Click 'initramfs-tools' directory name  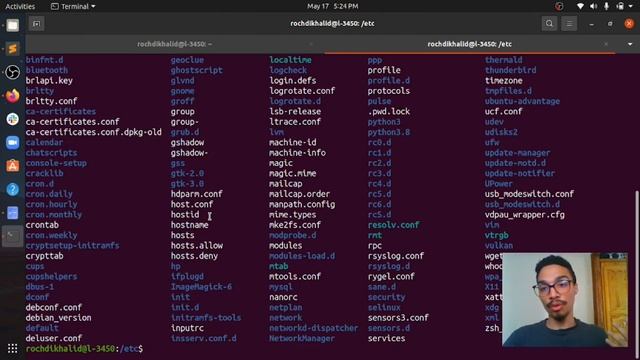pyautogui.click(x=206, y=318)
